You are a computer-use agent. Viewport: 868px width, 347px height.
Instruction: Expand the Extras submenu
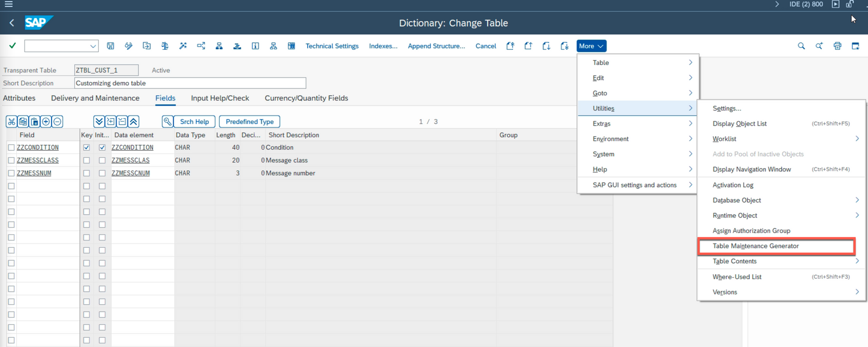coord(638,124)
